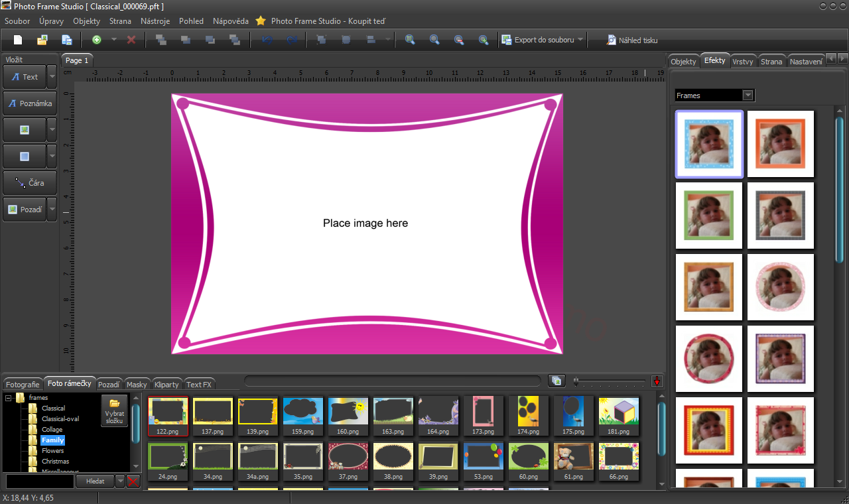Open Náhled tisku print preview
Viewport: 849px width, 504px height.
[x=632, y=40]
